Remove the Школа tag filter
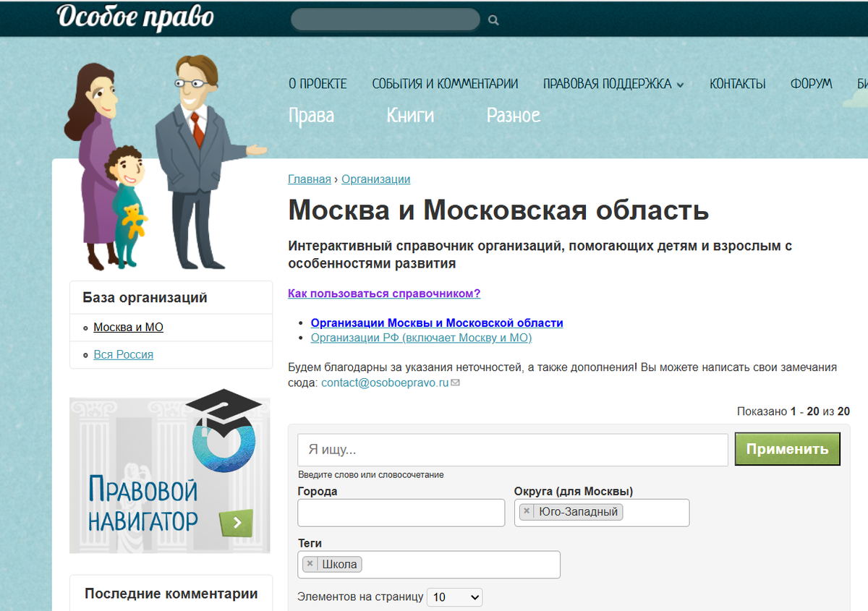This screenshot has width=868, height=611. click(x=310, y=564)
